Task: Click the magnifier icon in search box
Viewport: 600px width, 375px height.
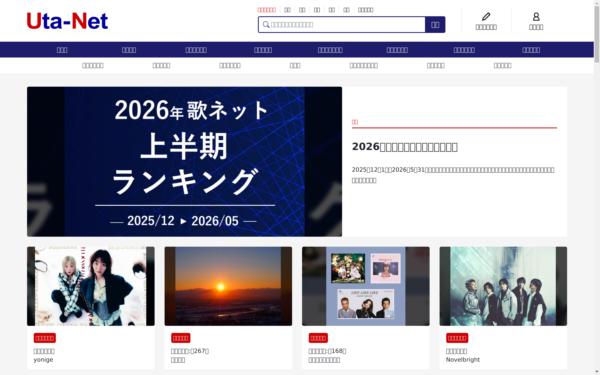Action: [266, 24]
